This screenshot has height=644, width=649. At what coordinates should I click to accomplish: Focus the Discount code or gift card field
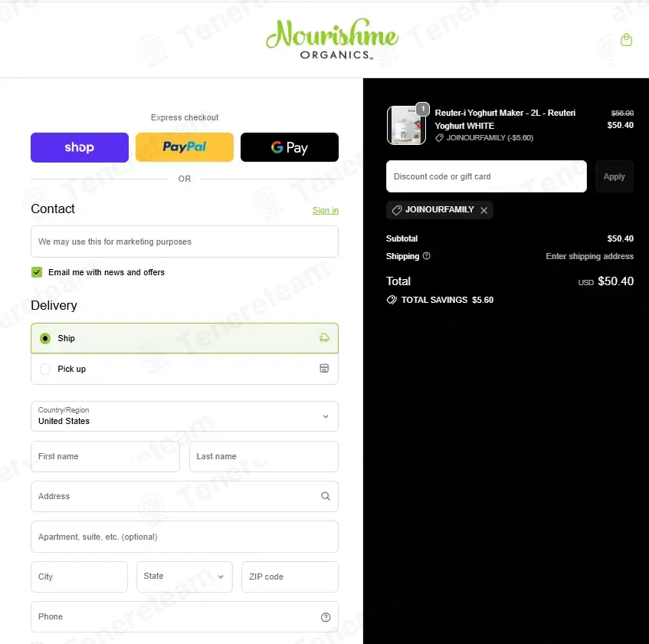(x=487, y=176)
